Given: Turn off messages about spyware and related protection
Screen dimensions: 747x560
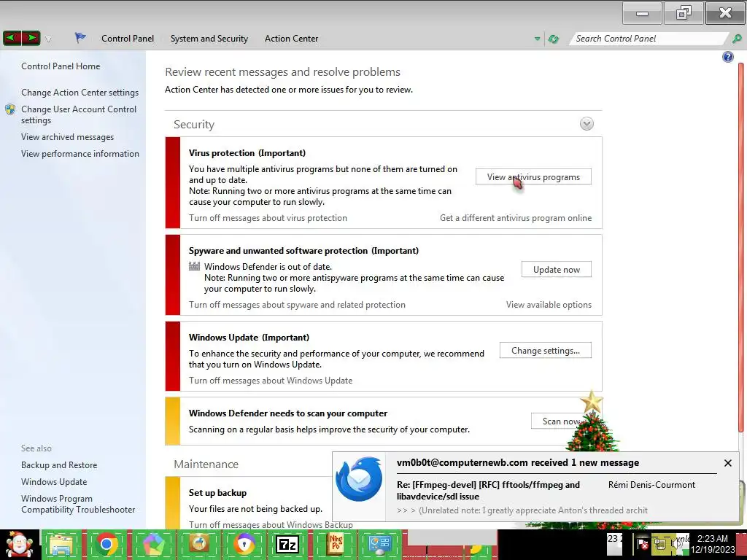Looking at the screenshot, I should 297,305.
